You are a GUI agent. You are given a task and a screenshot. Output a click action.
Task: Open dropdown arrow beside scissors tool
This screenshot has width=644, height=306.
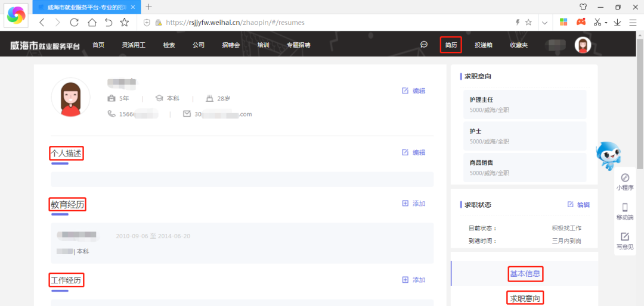pos(606,23)
